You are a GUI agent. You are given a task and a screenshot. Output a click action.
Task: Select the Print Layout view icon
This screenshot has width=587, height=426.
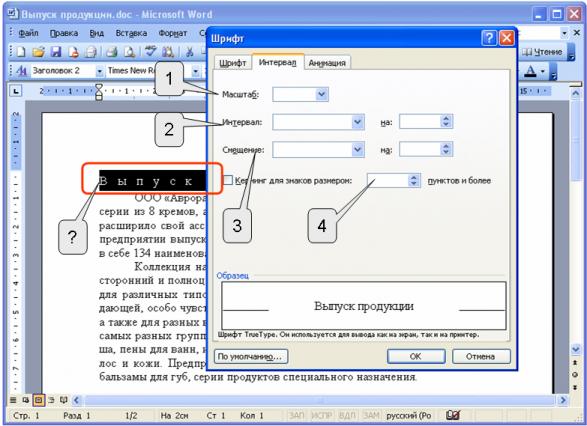(x=38, y=400)
